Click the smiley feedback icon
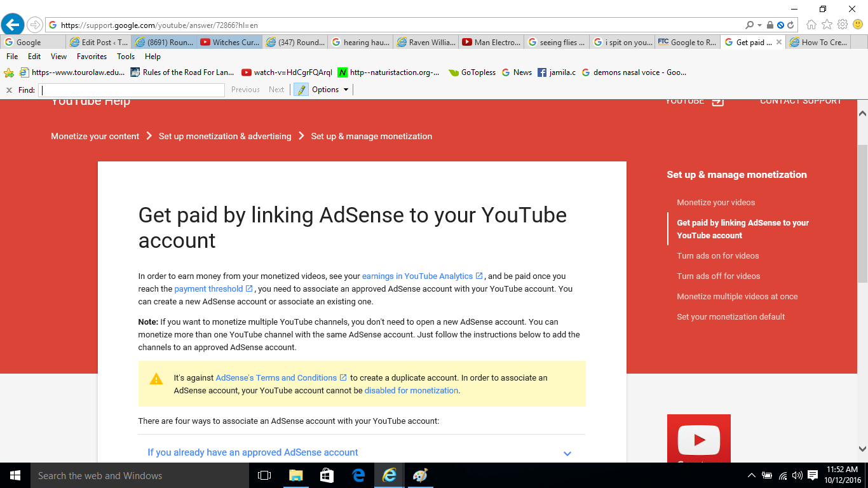This screenshot has width=868, height=488. click(x=858, y=25)
